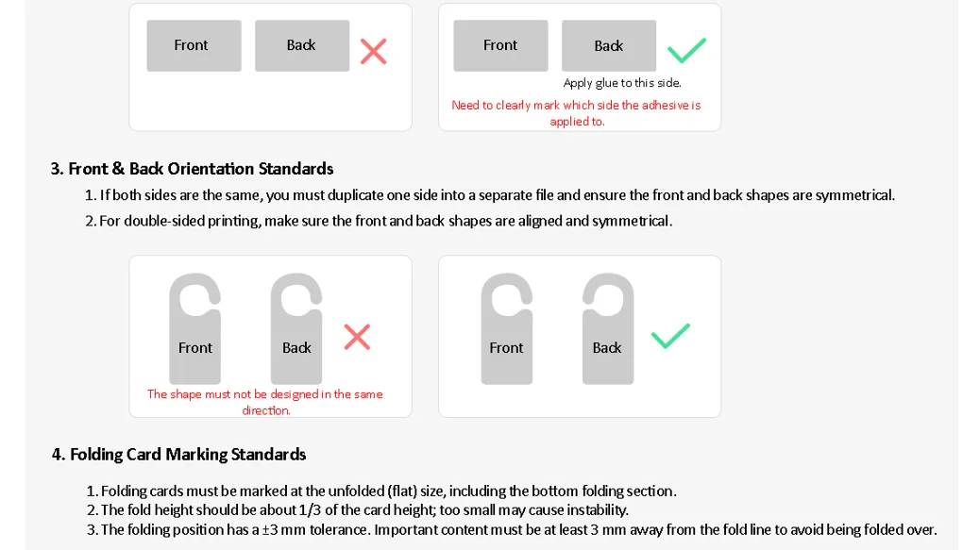This screenshot has height=550, width=980.
Task: Click the red 'shape must not be designed' note
Action: tap(265, 402)
